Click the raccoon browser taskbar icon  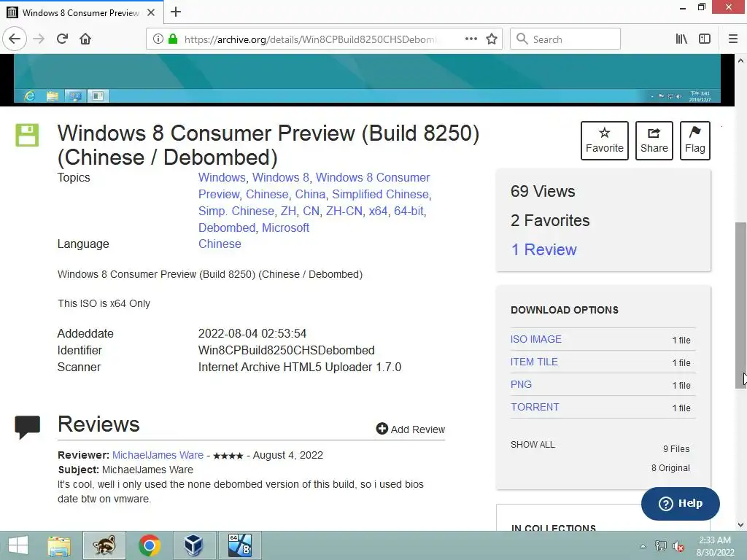[x=104, y=545]
